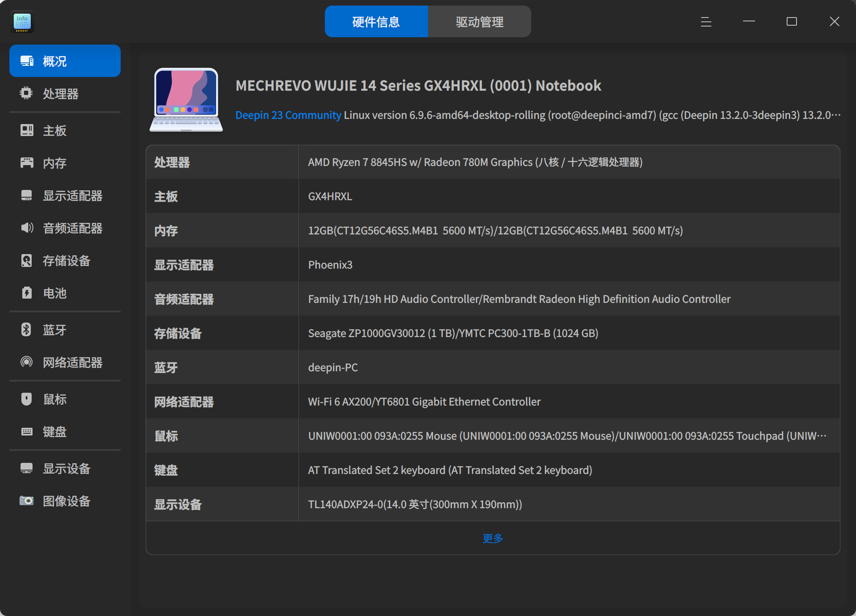Select Bluetooth value deepin-PC
The image size is (856, 616).
(x=333, y=367)
